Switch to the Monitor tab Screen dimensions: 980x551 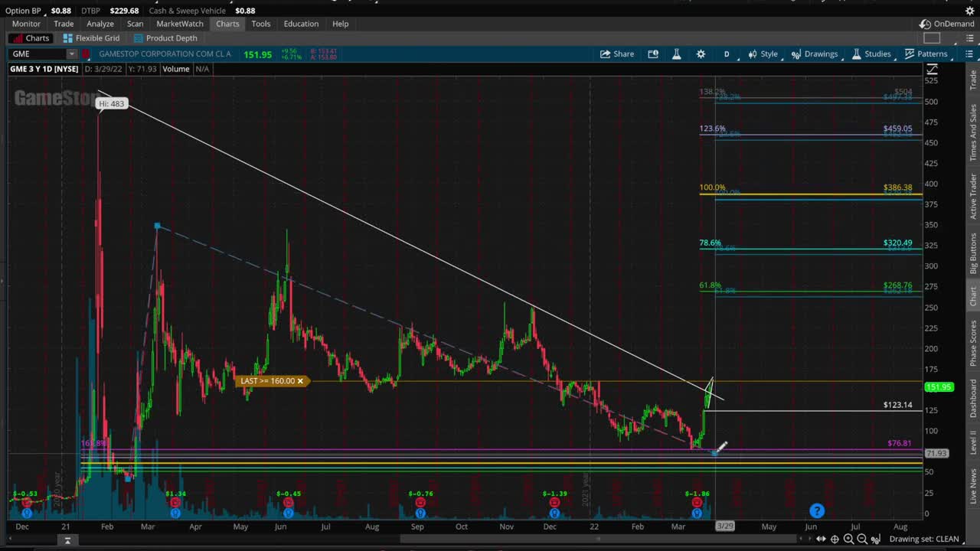tap(26, 24)
